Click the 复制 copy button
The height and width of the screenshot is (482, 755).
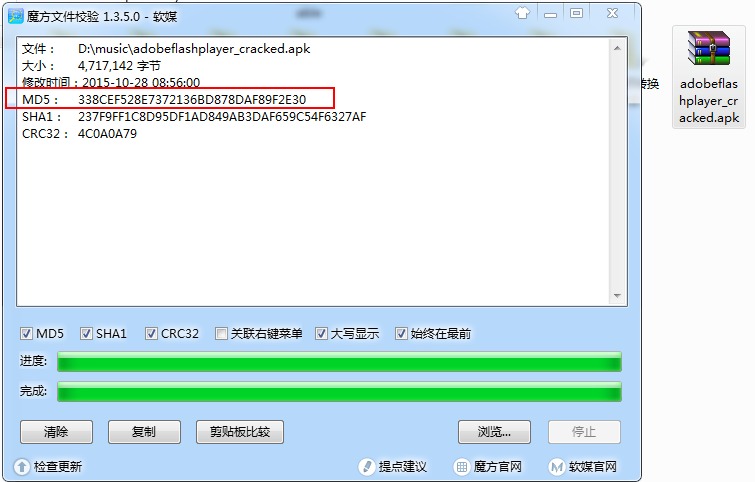point(144,432)
